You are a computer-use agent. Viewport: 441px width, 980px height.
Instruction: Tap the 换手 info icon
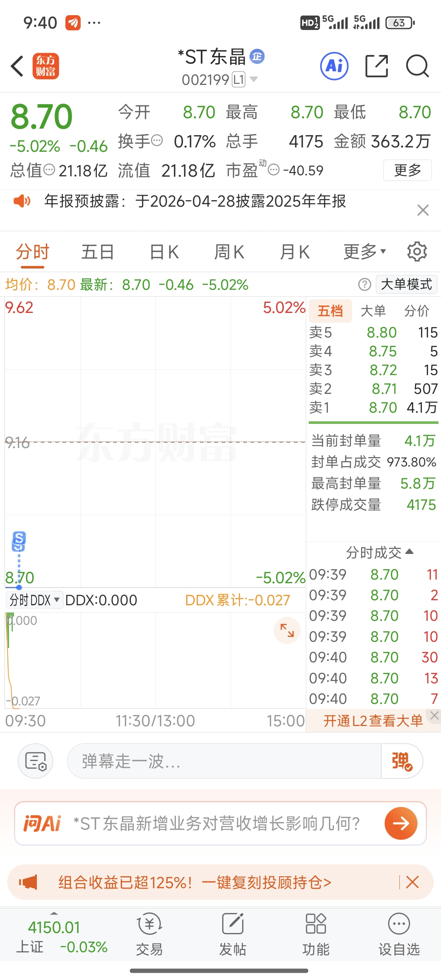pyautogui.click(x=157, y=141)
